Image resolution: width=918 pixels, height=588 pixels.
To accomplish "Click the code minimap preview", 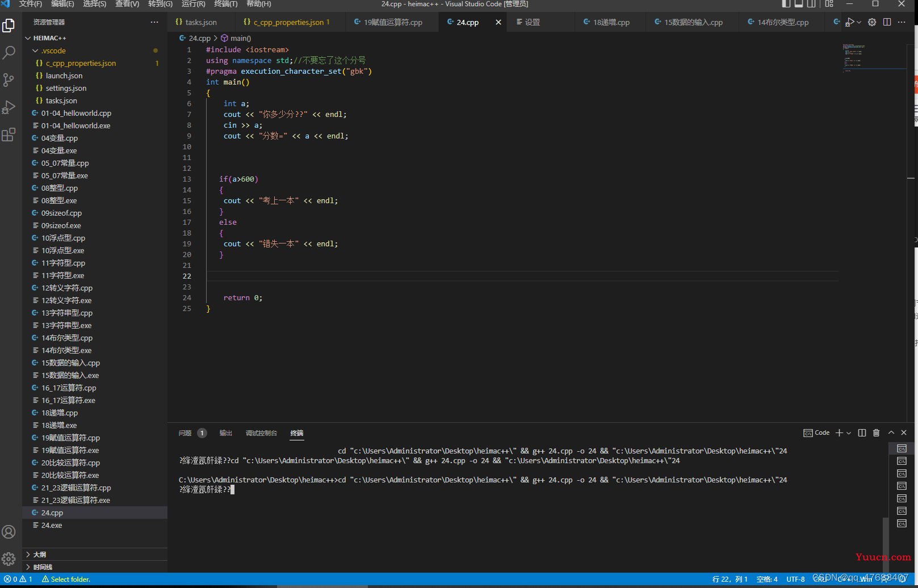I will pos(873,57).
